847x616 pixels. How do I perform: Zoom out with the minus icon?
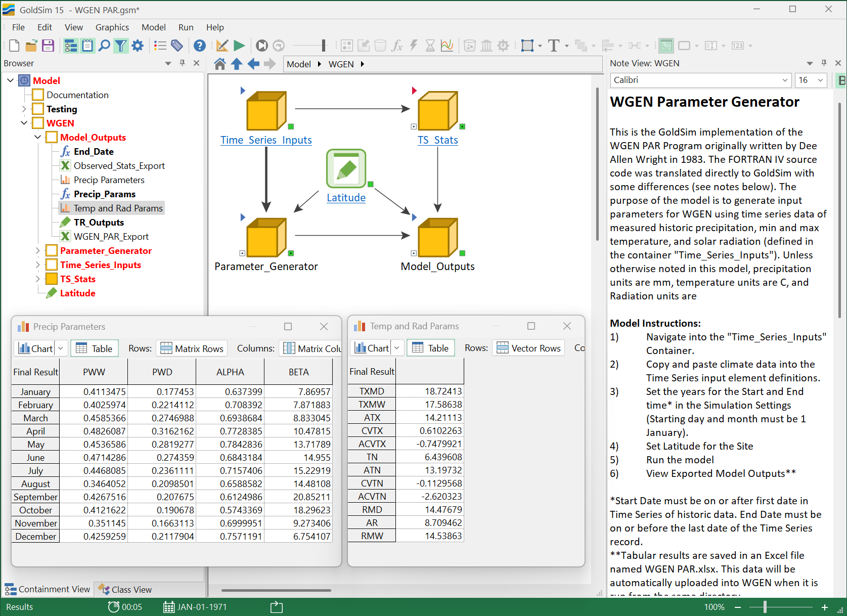tap(738, 607)
